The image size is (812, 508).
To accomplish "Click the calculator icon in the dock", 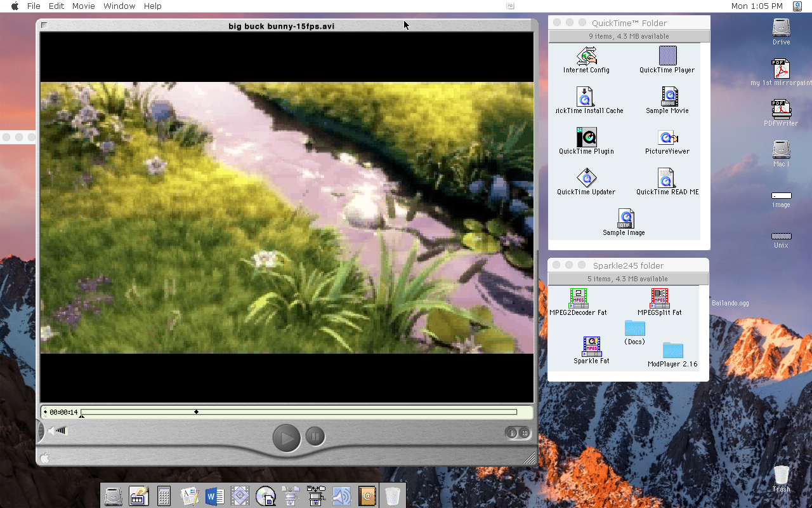I will (164, 496).
